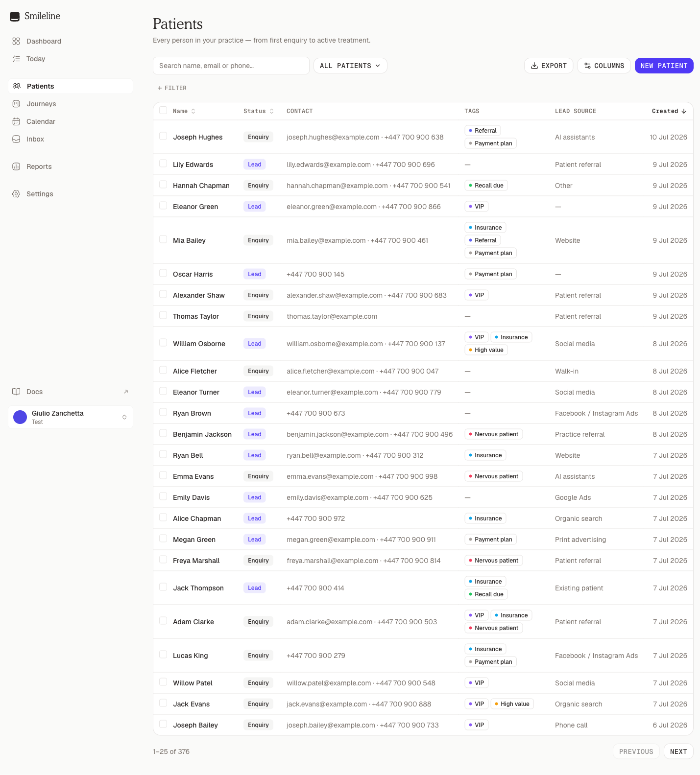Click Nervous patient tag on Emma Evans
This screenshot has width=700, height=775.
tap(493, 476)
